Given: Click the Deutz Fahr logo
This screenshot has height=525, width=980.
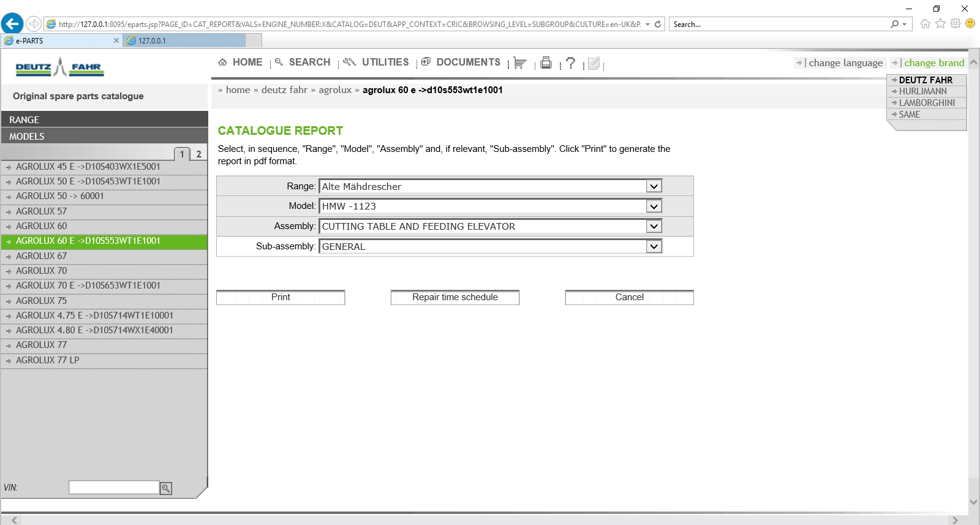Looking at the screenshot, I should 59,67.
